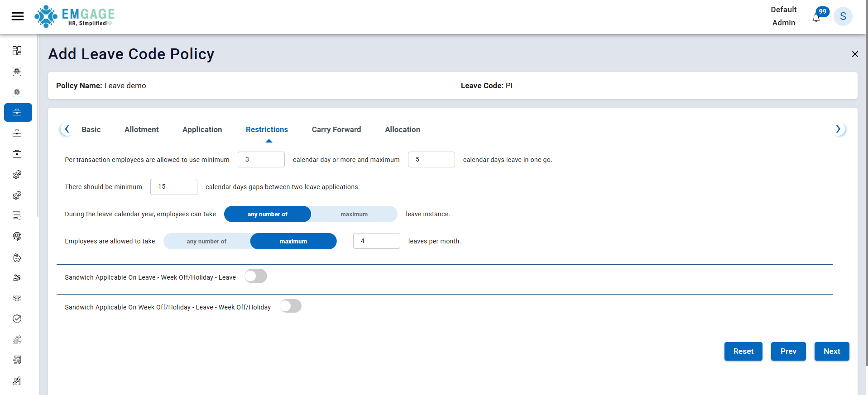Viewport: 868px width, 395px height.
Task: Click the user avatar 'S' icon
Action: pos(843,17)
